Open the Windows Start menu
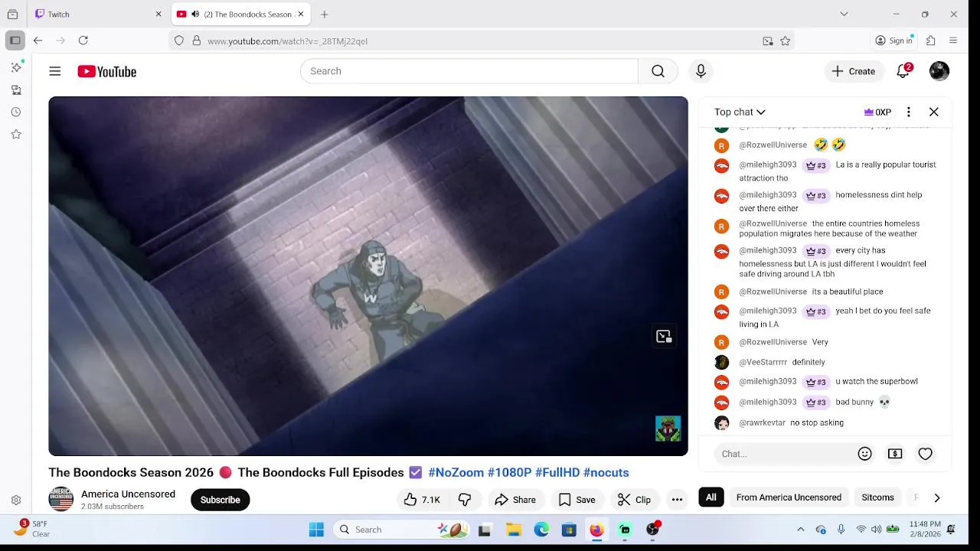Image resolution: width=980 pixels, height=551 pixels. point(316,530)
